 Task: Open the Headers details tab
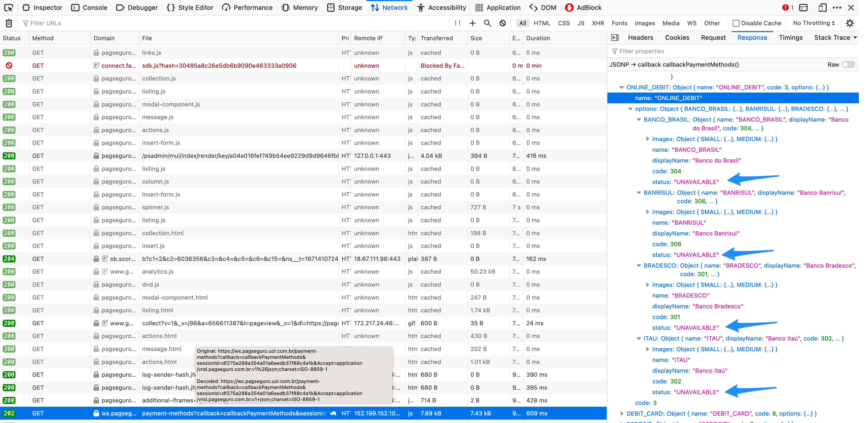pyautogui.click(x=640, y=38)
